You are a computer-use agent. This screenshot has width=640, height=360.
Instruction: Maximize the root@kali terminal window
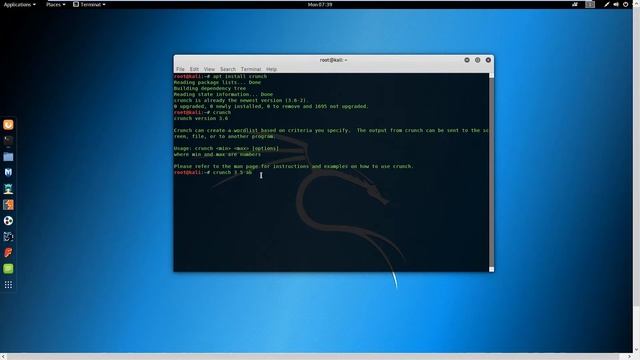[478, 60]
